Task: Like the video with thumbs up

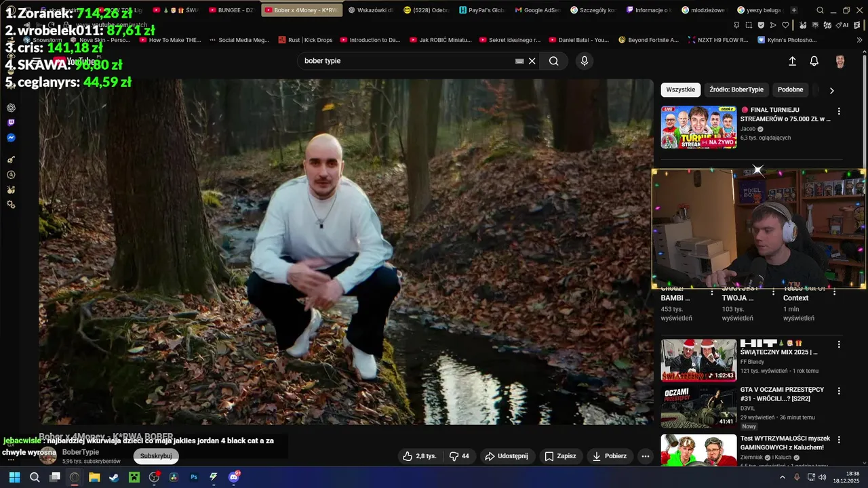Action: point(420,456)
